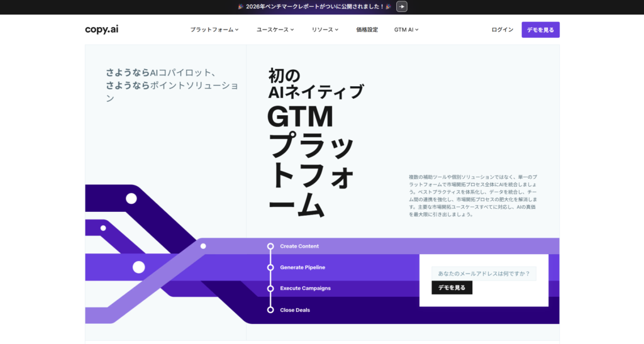Viewport: 644px width, 344px height.
Task: Click the Execute Campaigns circle marker
Action: tap(270, 289)
